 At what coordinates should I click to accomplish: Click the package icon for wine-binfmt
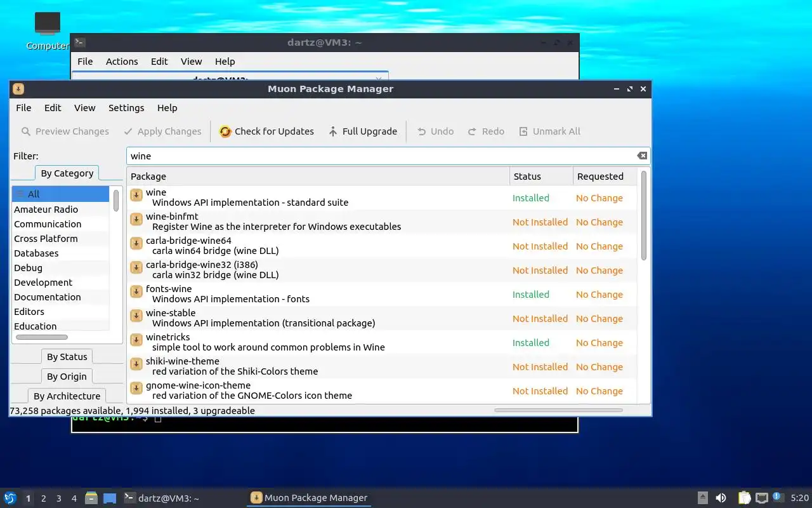(x=136, y=219)
